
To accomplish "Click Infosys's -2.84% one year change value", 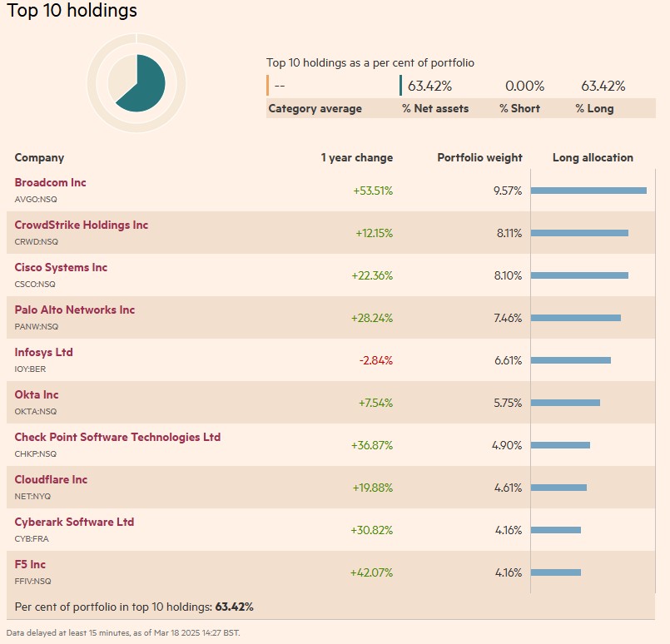I will [375, 360].
